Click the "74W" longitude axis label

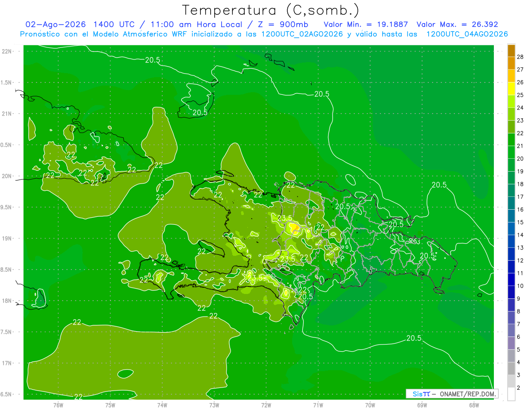[162, 405]
